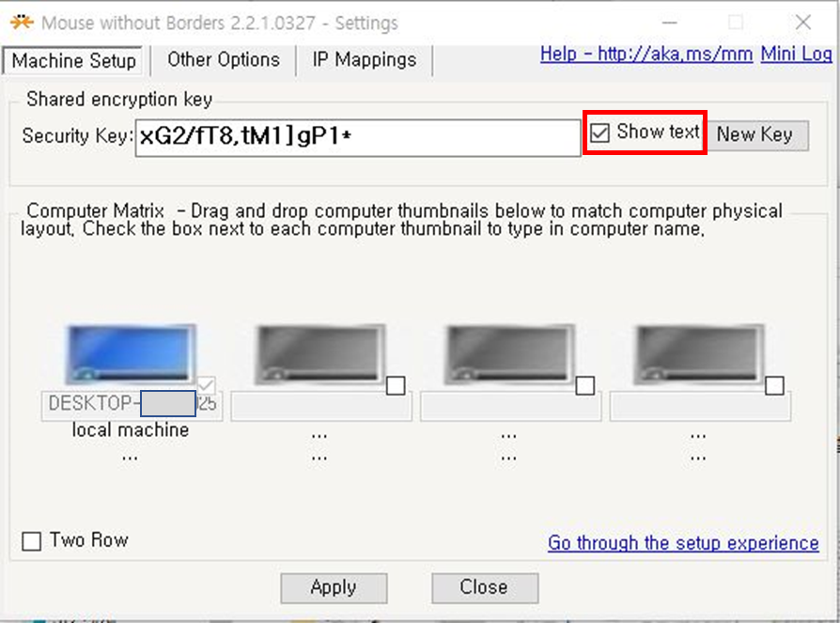Click the DESKTOP computer name field
This screenshot has height=623, width=840.
[132, 406]
